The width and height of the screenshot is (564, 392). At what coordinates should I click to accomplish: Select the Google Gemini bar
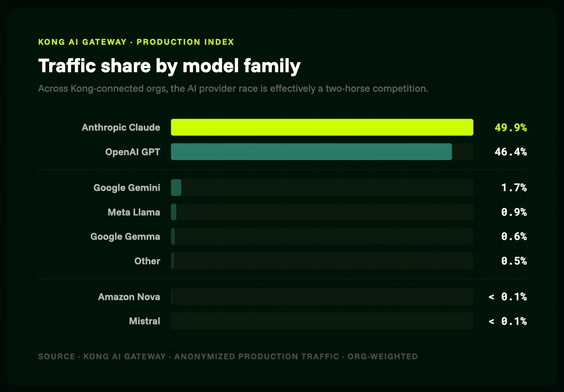point(176,188)
